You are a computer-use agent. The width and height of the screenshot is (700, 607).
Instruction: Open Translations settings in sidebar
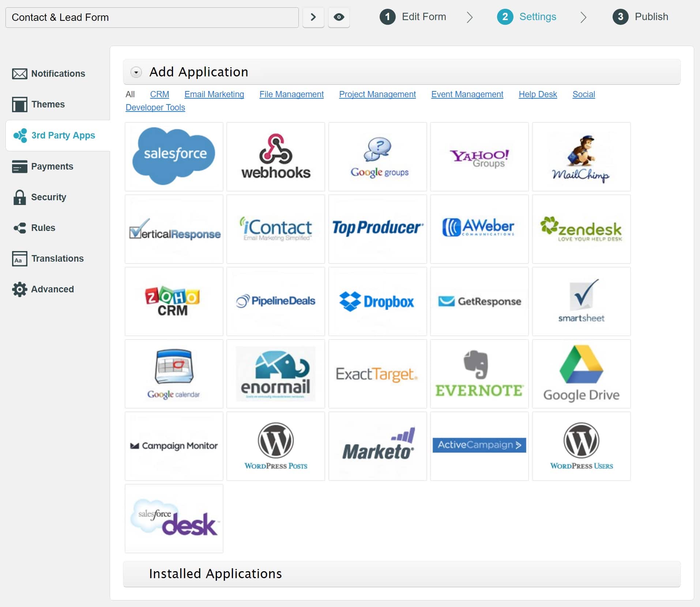point(48,258)
